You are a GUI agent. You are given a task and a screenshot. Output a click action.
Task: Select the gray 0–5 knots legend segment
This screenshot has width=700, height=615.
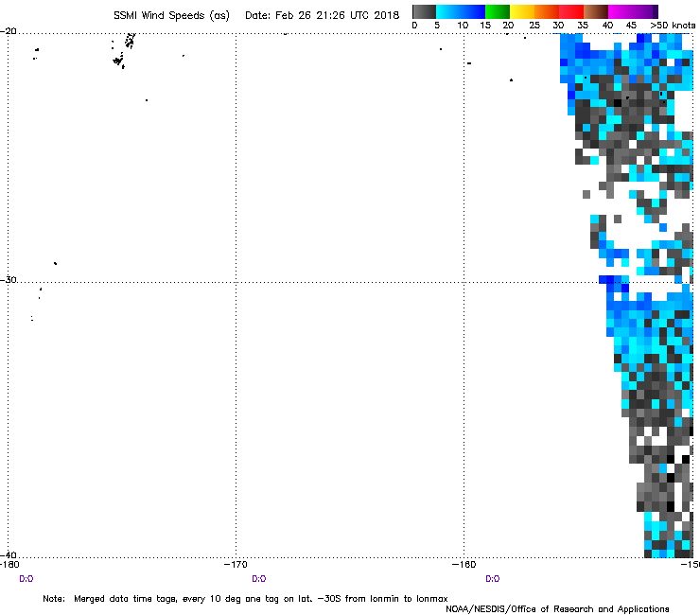point(425,11)
